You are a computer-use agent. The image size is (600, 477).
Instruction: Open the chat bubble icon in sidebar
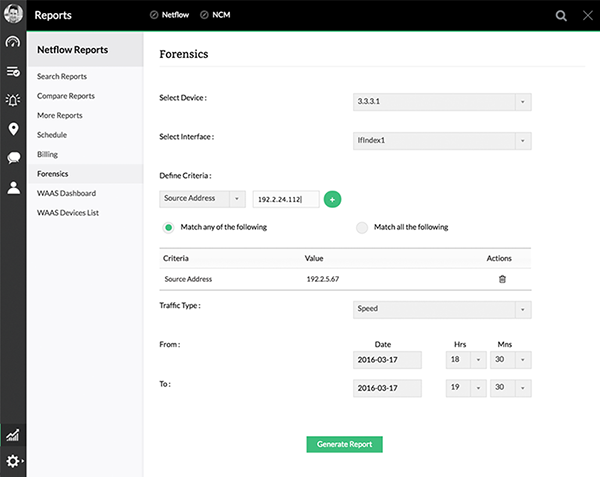(x=13, y=158)
